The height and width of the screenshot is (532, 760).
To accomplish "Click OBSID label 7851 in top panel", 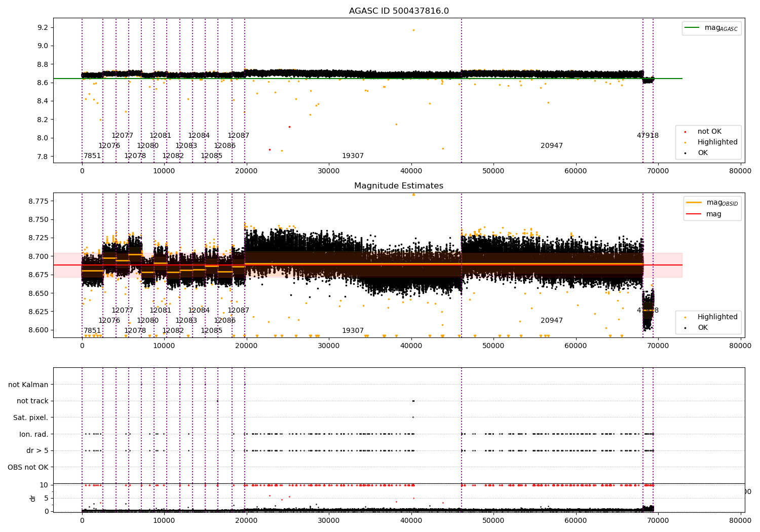I will click(x=92, y=156).
